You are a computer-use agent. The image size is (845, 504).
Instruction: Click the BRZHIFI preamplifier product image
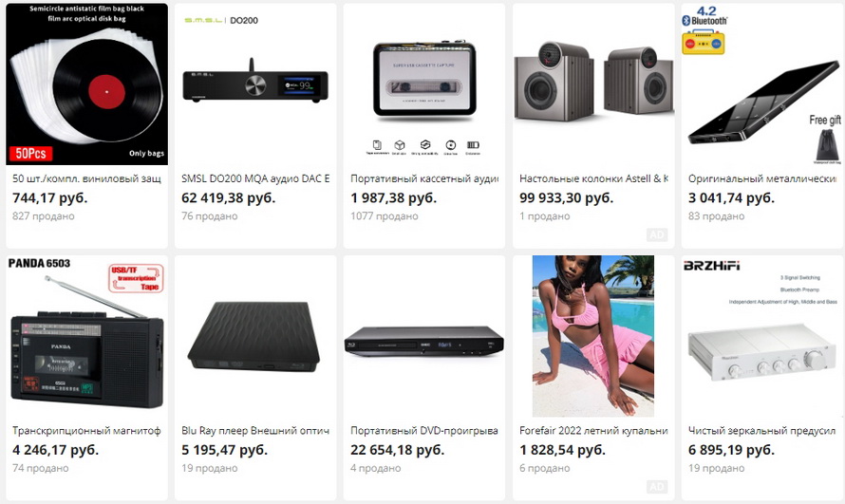(x=762, y=336)
